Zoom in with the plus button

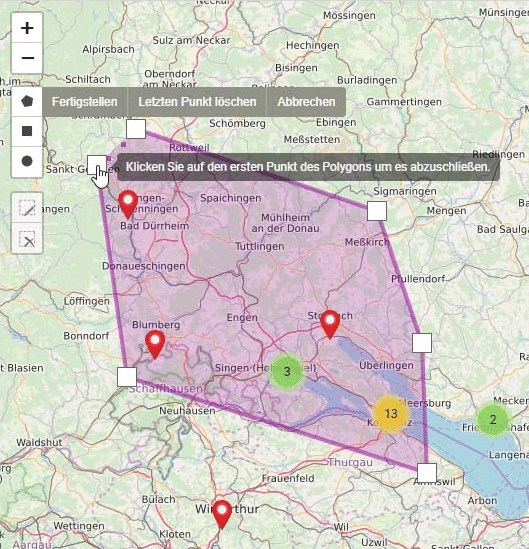coord(27,28)
